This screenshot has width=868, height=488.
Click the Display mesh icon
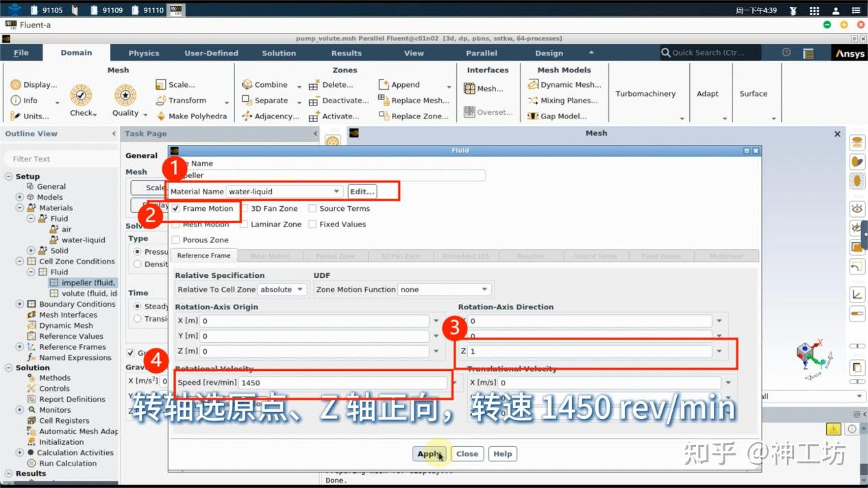[x=15, y=85]
